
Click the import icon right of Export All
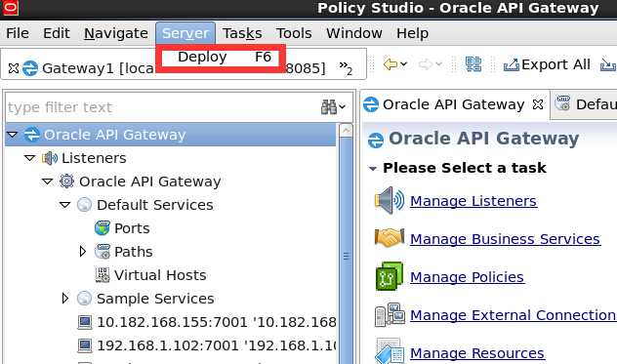(608, 64)
